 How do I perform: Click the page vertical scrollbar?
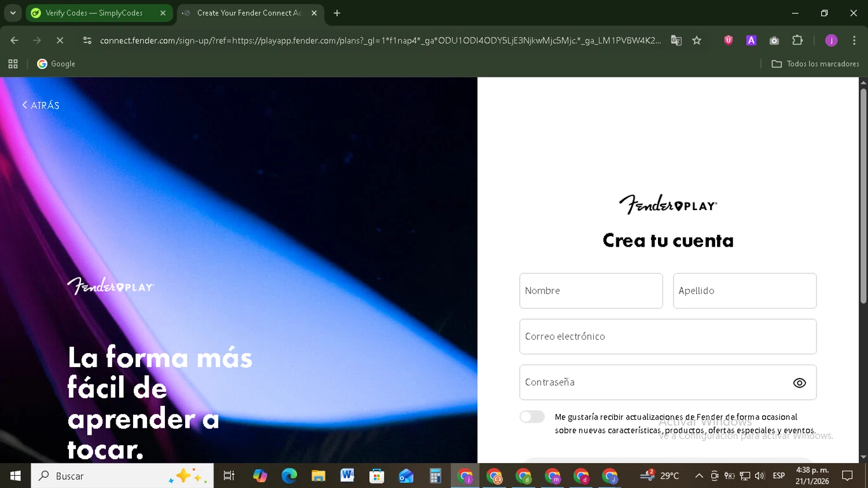863,197
